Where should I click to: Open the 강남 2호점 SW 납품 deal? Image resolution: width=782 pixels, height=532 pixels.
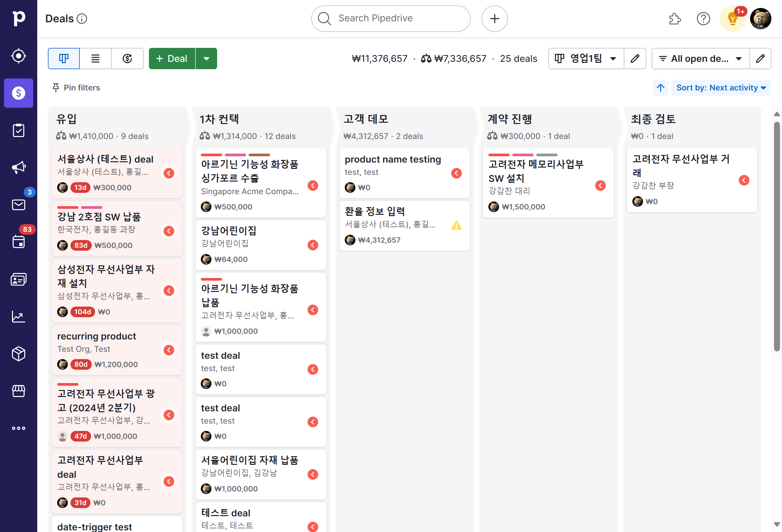click(x=117, y=228)
